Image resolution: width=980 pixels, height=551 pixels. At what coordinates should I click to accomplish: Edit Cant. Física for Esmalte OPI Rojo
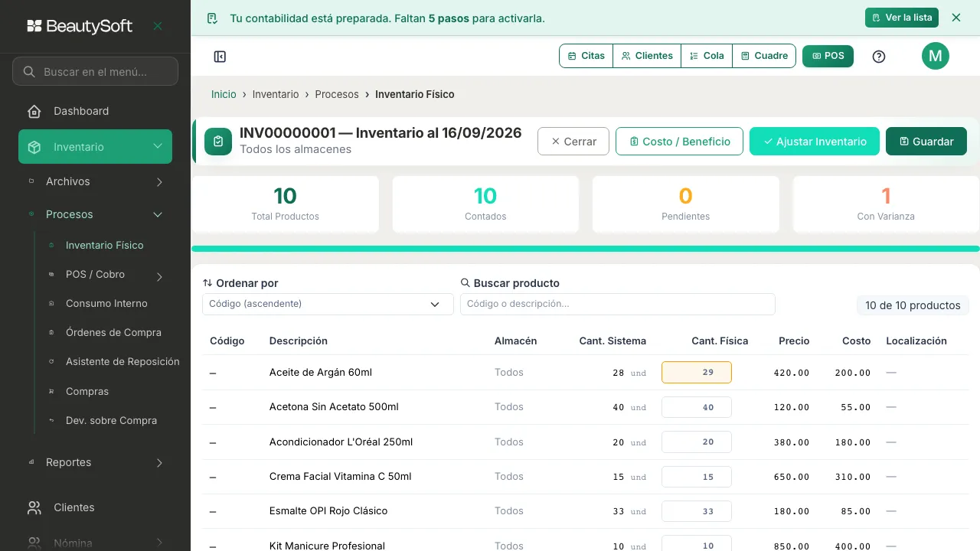pos(696,511)
